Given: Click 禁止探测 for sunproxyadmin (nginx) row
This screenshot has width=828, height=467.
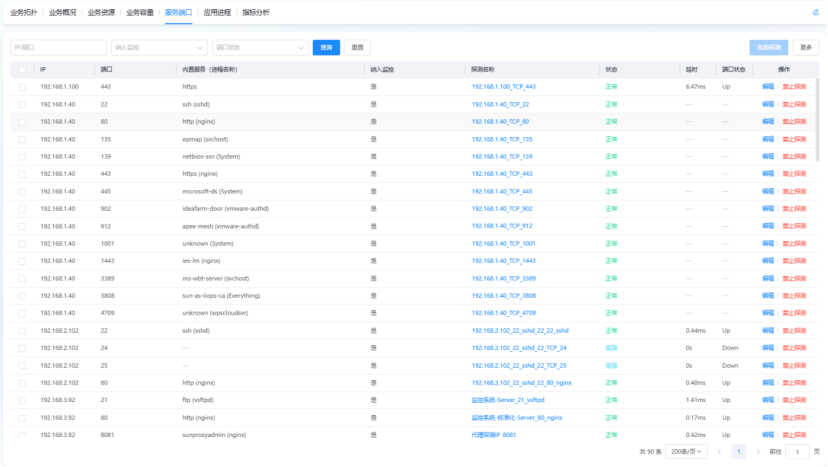Looking at the screenshot, I should 794,435.
